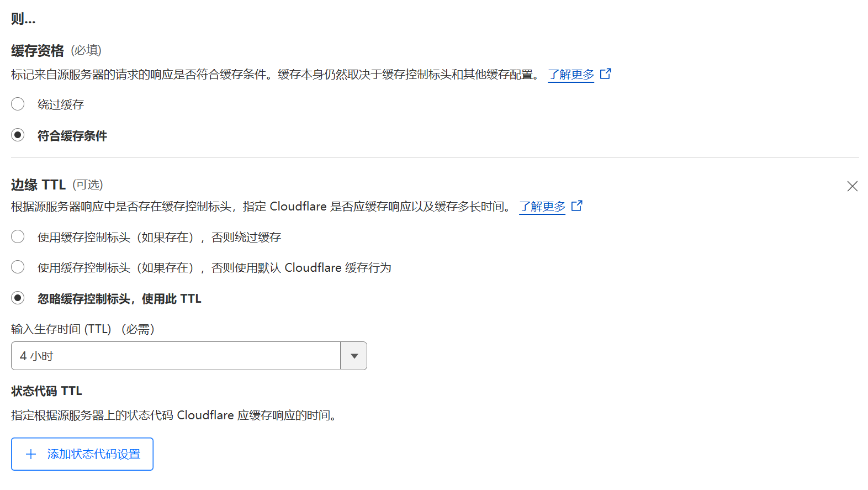Click the external link icon beside 缓存资格 了解更多
Image resolution: width=868 pixels, height=490 pixels.
click(x=606, y=73)
